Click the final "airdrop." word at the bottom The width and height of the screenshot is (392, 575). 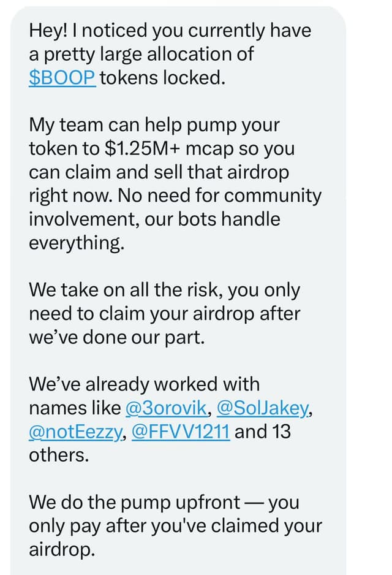click(x=62, y=549)
